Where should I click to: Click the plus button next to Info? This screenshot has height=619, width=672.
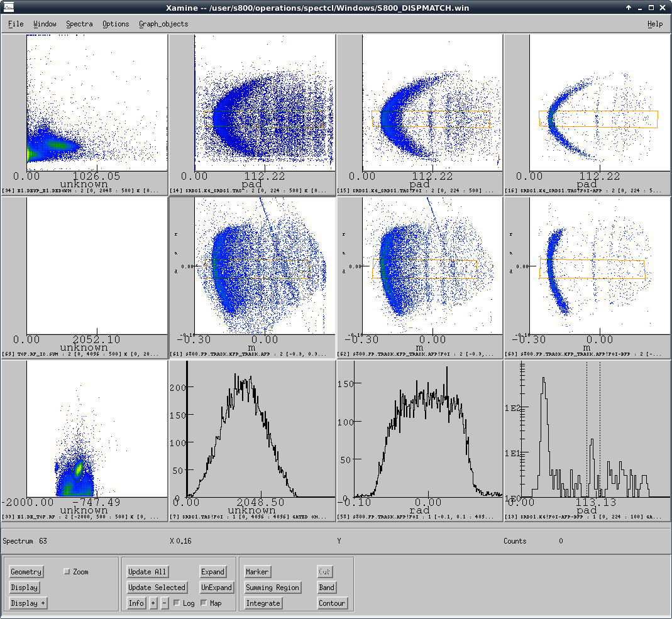(x=153, y=603)
